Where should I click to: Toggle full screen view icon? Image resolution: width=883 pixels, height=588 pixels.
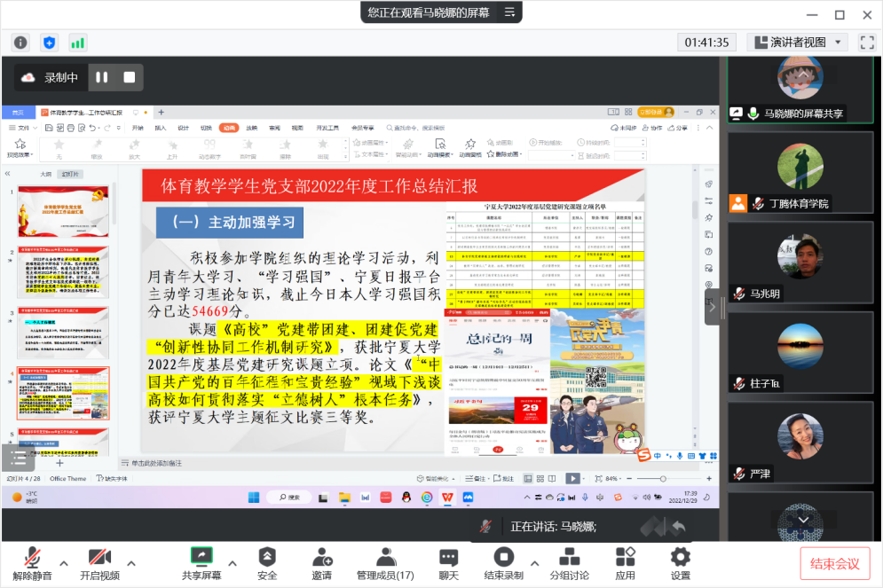coord(868,42)
